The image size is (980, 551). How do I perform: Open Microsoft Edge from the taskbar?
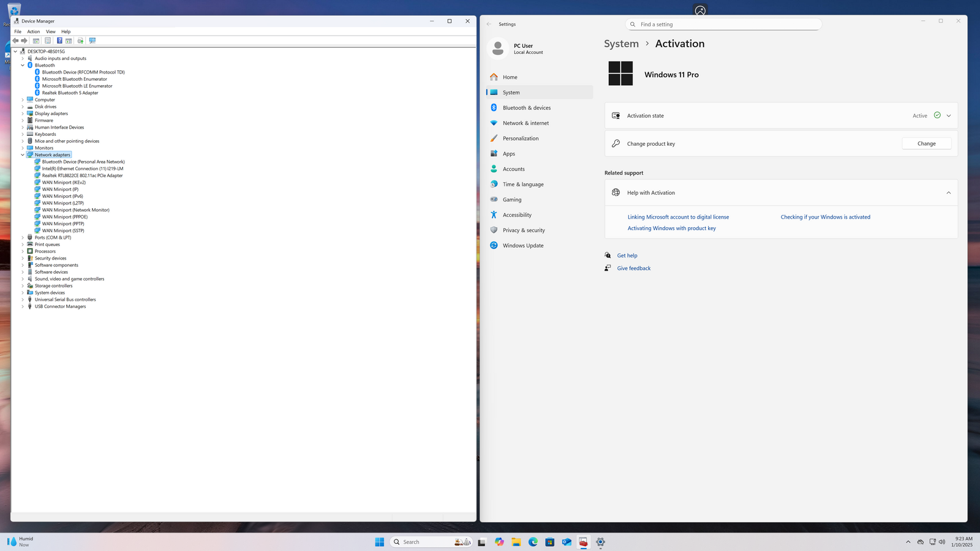pyautogui.click(x=533, y=542)
